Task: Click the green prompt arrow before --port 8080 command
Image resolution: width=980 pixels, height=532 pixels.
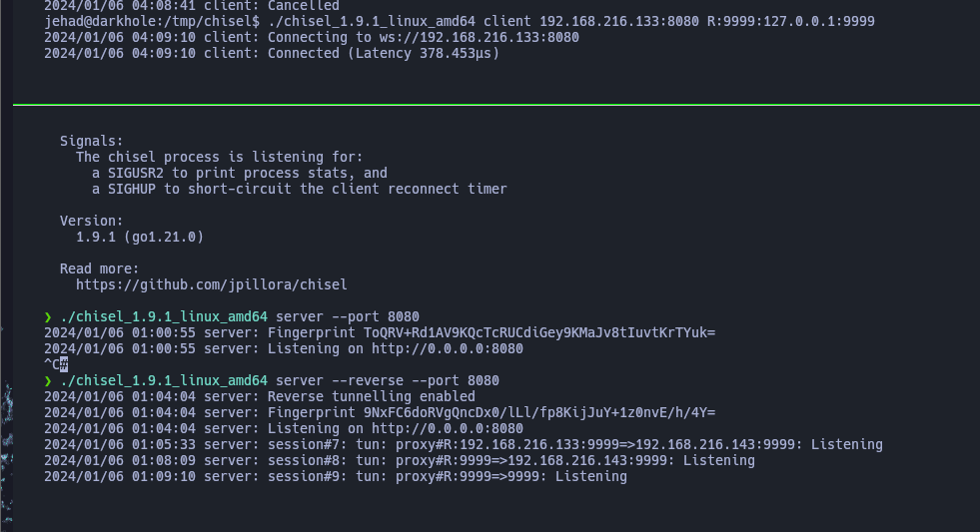Action: coord(48,316)
